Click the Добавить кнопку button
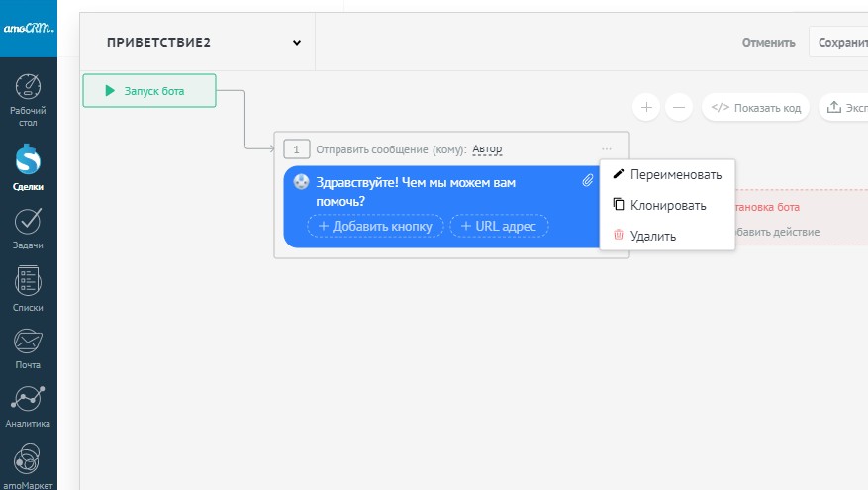Screen dimensions: 868x490 374,227
